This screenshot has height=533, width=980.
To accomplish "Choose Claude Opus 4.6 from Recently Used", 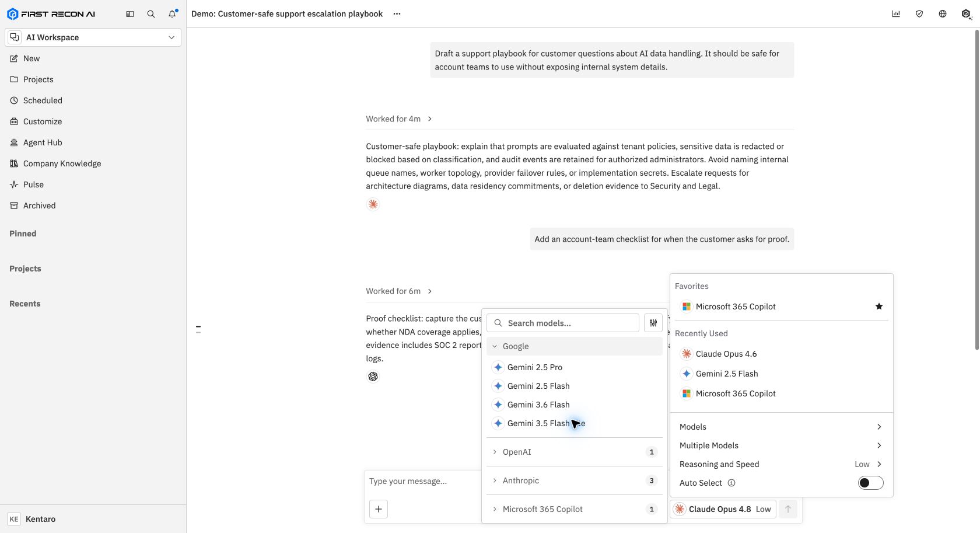I will click(781, 354).
